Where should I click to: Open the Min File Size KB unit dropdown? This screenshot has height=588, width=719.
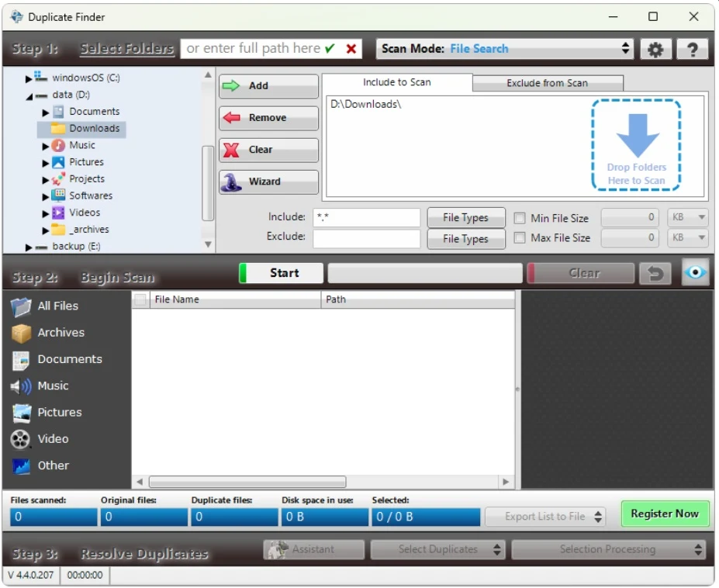click(688, 218)
